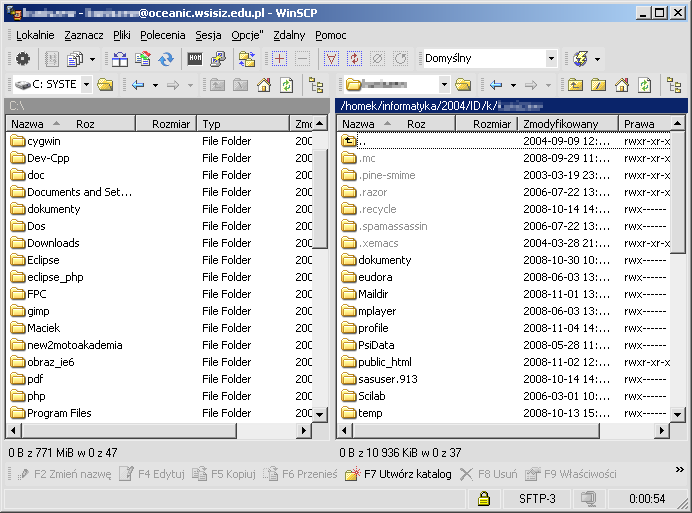
Task: Click the padlock encryption status icon
Action: [484, 499]
